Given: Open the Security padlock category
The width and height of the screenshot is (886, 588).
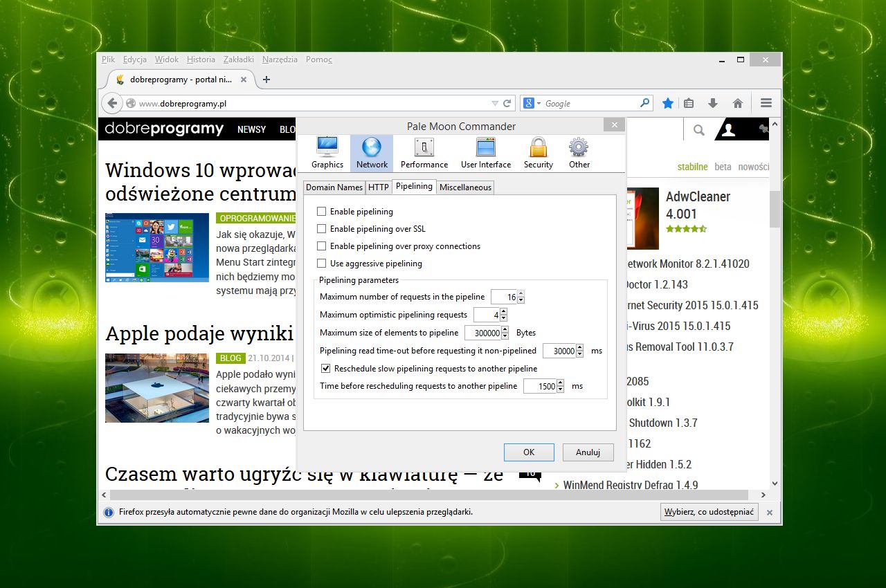Looking at the screenshot, I should coord(539,153).
